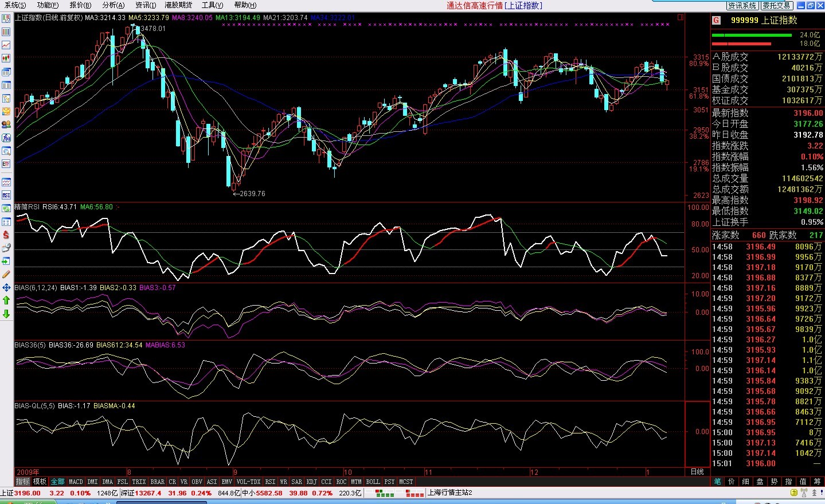
Task: Switch to the 笔 tab in quote panel
Action: click(717, 482)
